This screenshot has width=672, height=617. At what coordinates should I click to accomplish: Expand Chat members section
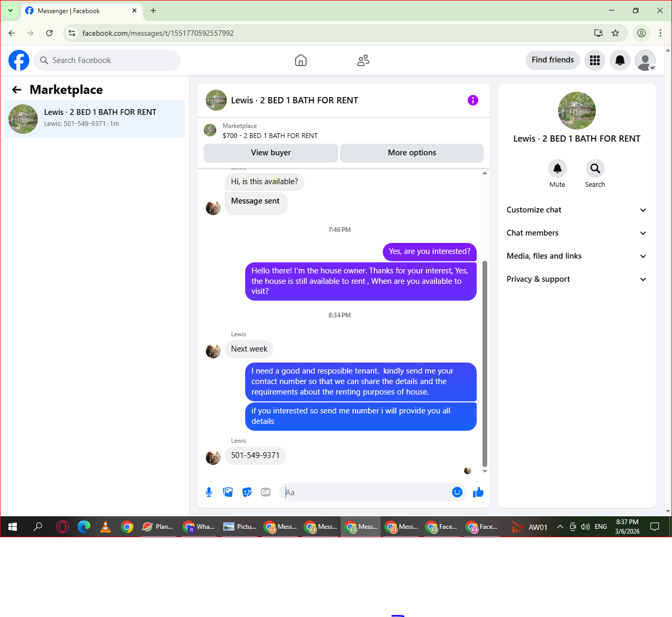576,233
